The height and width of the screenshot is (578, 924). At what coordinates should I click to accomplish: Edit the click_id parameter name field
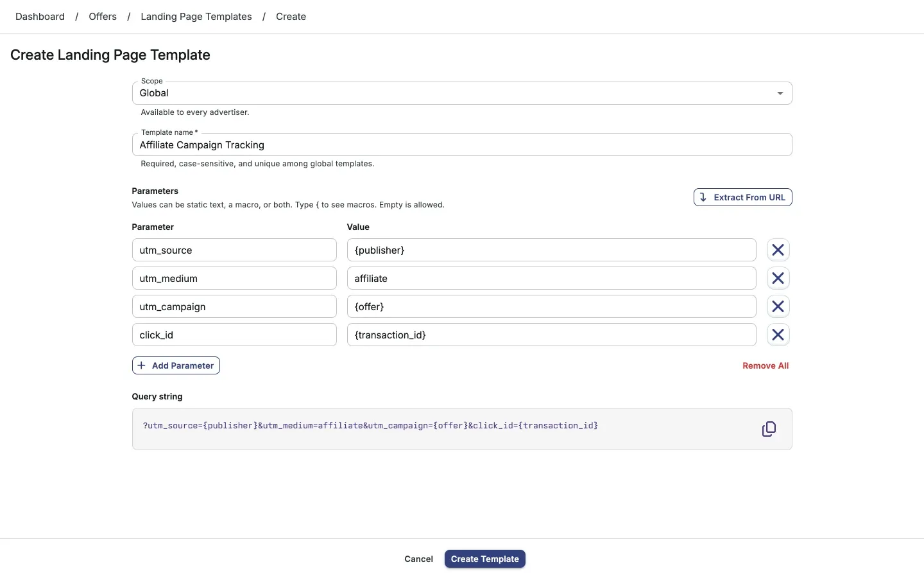click(234, 335)
